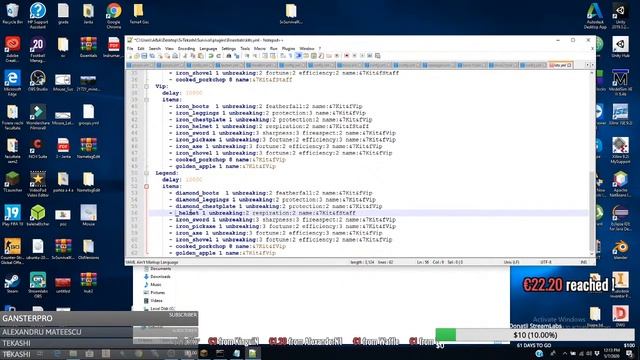
Task: Click the Replace toolbar icon
Action: point(237,56)
